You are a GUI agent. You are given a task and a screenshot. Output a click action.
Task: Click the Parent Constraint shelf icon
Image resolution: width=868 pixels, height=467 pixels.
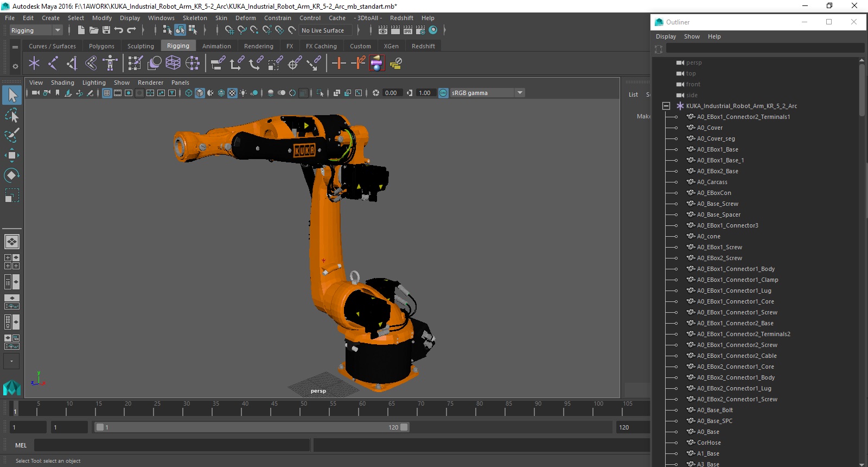(218, 64)
